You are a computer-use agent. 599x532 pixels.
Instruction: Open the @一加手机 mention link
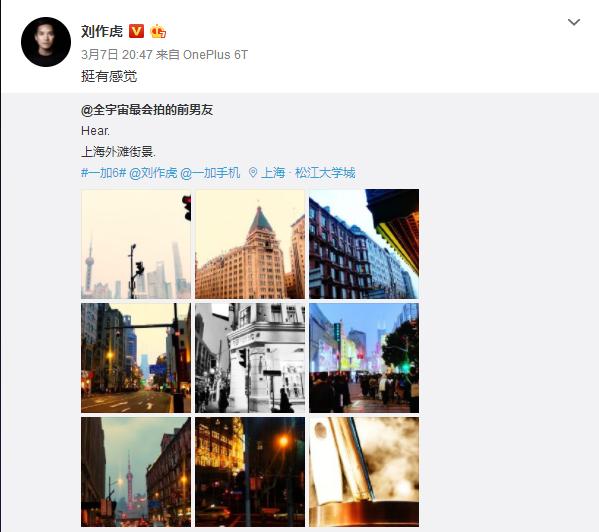click(x=210, y=173)
